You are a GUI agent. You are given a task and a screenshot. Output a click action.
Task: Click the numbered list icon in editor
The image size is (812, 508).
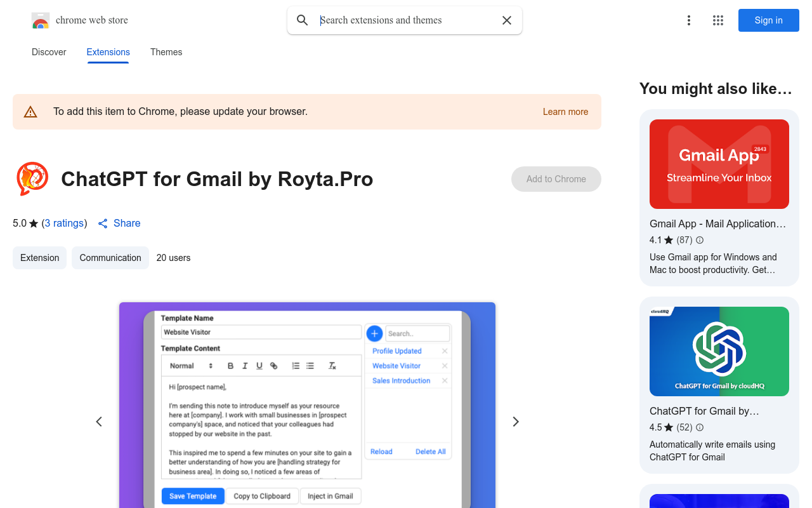296,366
